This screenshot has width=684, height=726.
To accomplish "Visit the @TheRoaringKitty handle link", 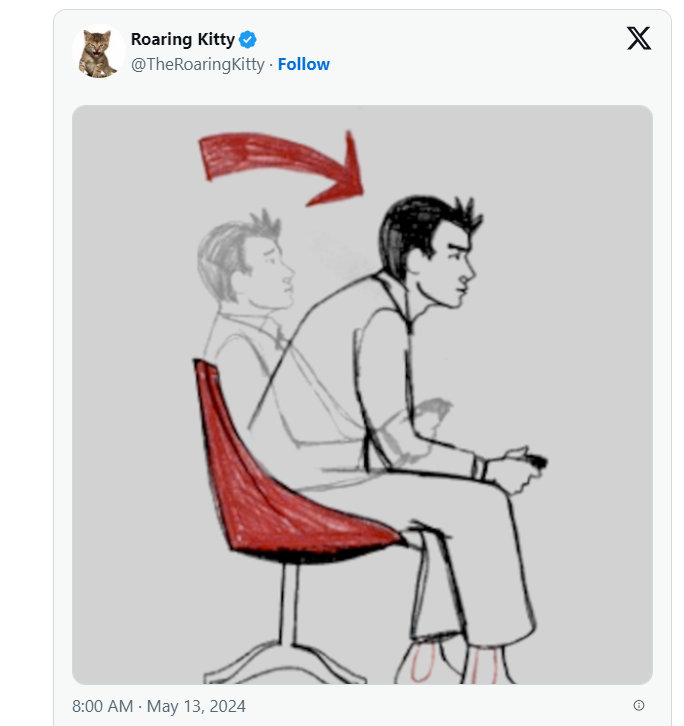I will click(x=198, y=64).
